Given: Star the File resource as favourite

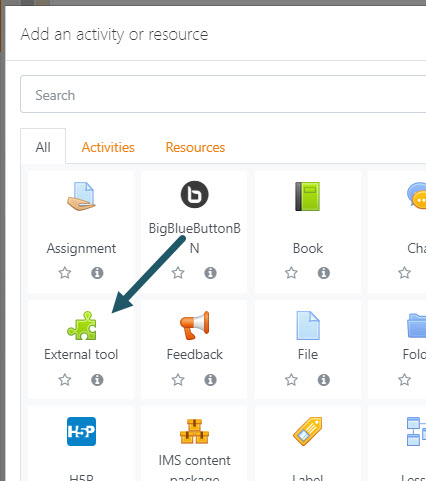Looking at the screenshot, I should [x=291, y=380].
